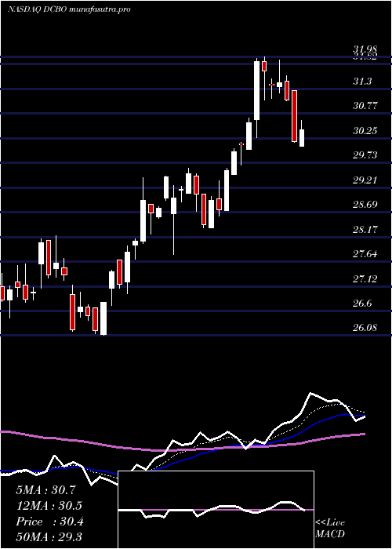Image resolution: width=392 pixels, height=549 pixels.
Task: Click the 12MA : 30.5 readout
Action: coord(49,506)
